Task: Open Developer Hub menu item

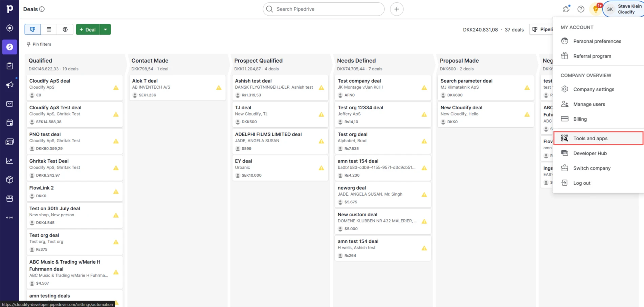Action: 598,153
